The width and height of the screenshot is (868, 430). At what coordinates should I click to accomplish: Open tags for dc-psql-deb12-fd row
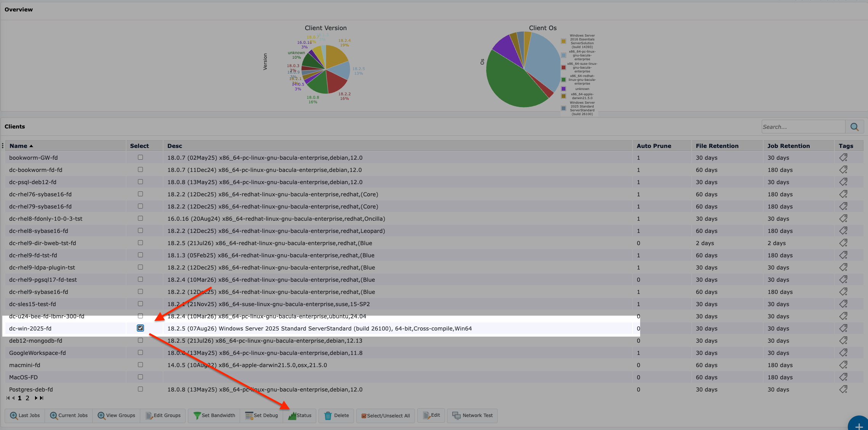[x=843, y=182]
